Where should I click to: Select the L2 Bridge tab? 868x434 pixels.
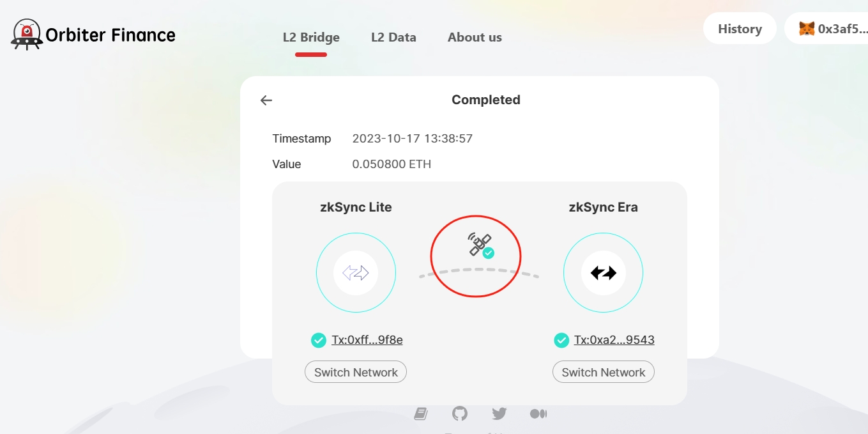click(x=311, y=38)
